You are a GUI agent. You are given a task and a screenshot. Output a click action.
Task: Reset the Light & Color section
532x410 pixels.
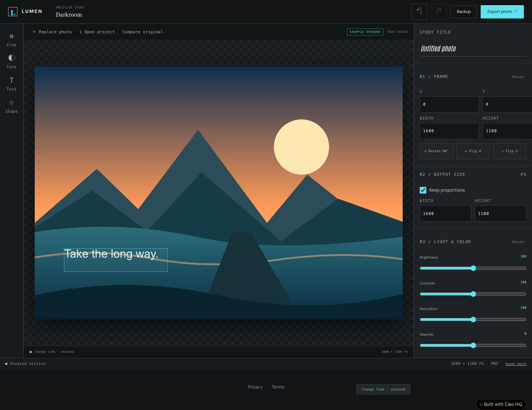click(518, 242)
